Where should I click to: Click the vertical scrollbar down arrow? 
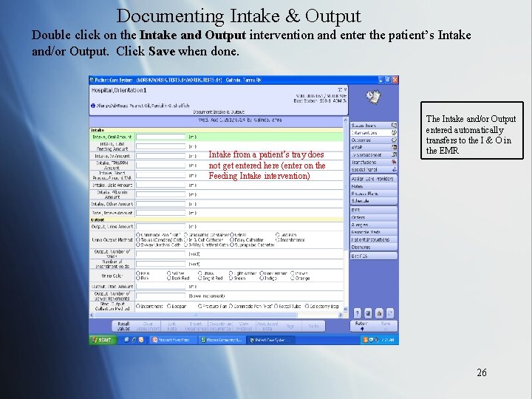(x=346, y=309)
